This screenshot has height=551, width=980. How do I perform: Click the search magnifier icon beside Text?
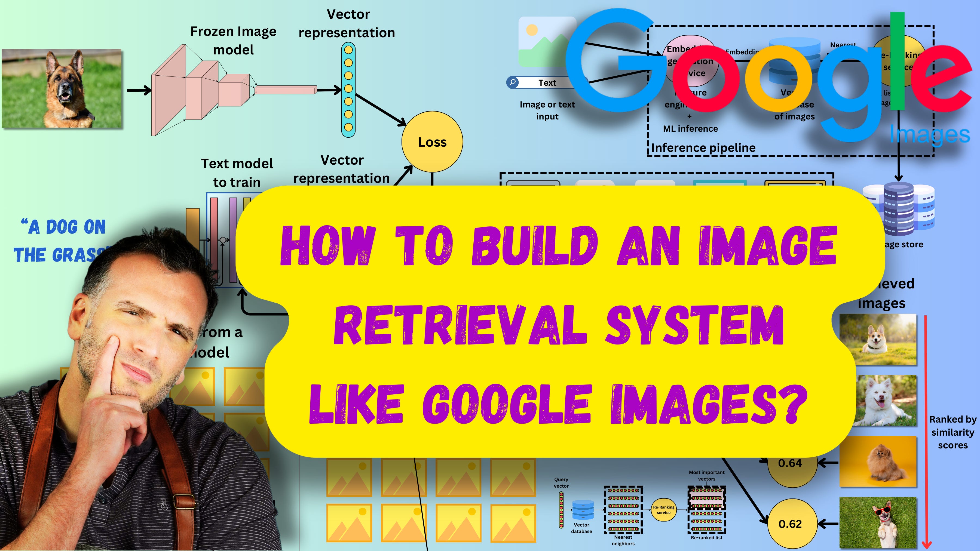pos(513,82)
